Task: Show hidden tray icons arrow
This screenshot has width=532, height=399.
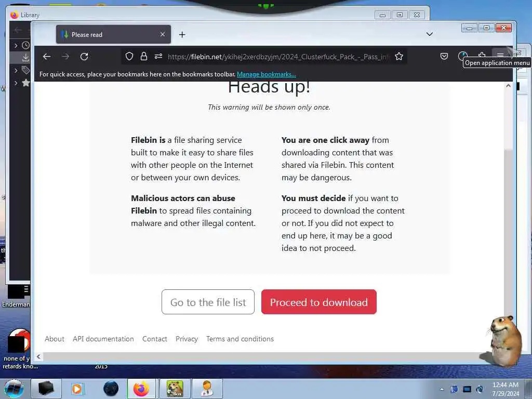Action: tap(442, 389)
